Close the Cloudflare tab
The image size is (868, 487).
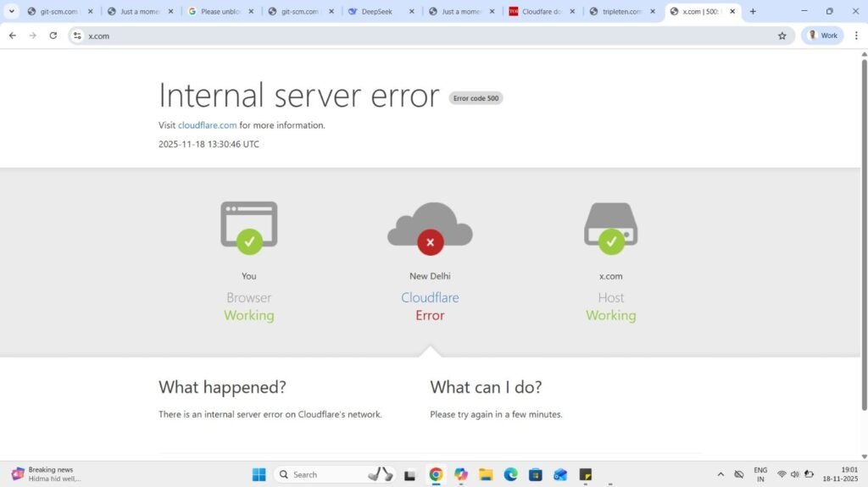point(572,12)
